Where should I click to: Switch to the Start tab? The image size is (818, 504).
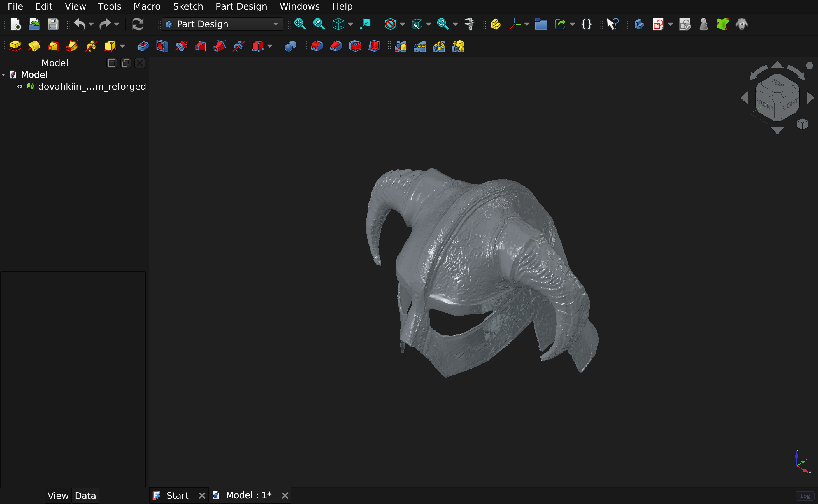177,495
